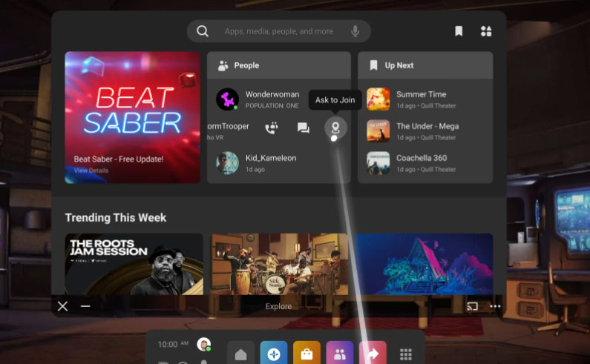Image resolution: width=590 pixels, height=364 pixels.
Task: Open the App Library grid icon
Action: tap(406, 354)
